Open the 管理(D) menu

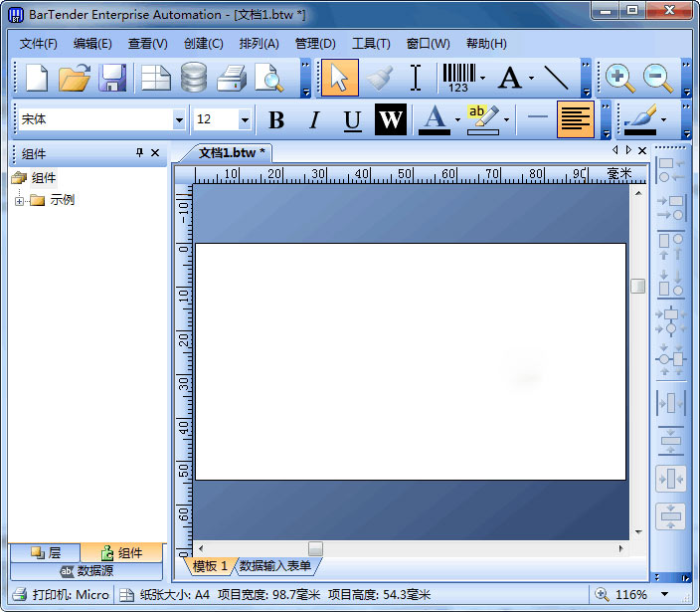coord(315,44)
